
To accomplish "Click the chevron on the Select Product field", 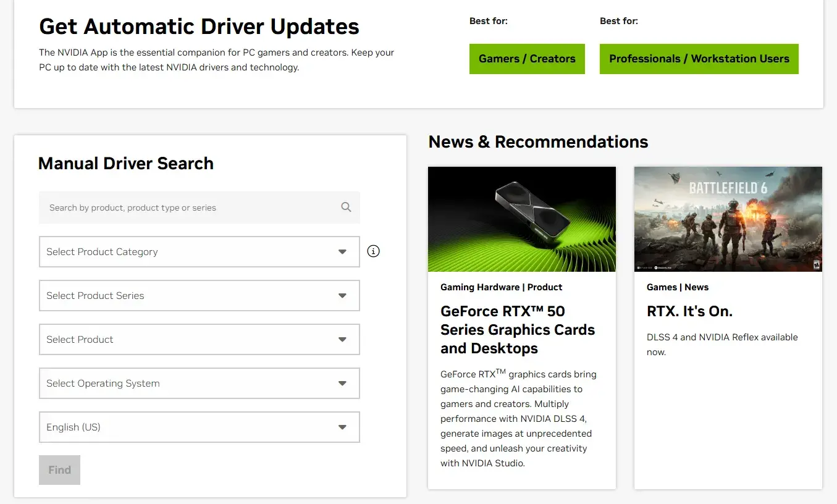I will pyautogui.click(x=342, y=339).
